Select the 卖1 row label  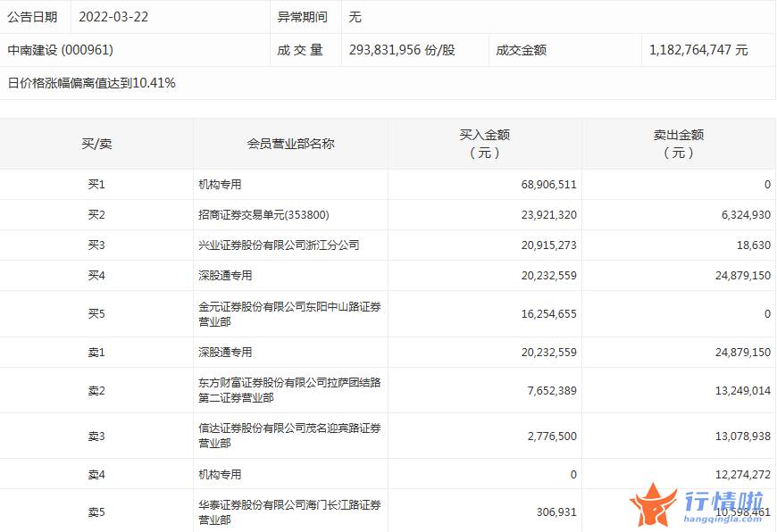(96, 353)
